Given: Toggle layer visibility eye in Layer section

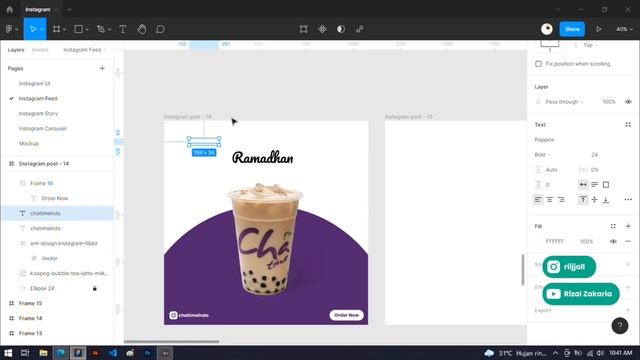Looking at the screenshot, I should pyautogui.click(x=628, y=102).
